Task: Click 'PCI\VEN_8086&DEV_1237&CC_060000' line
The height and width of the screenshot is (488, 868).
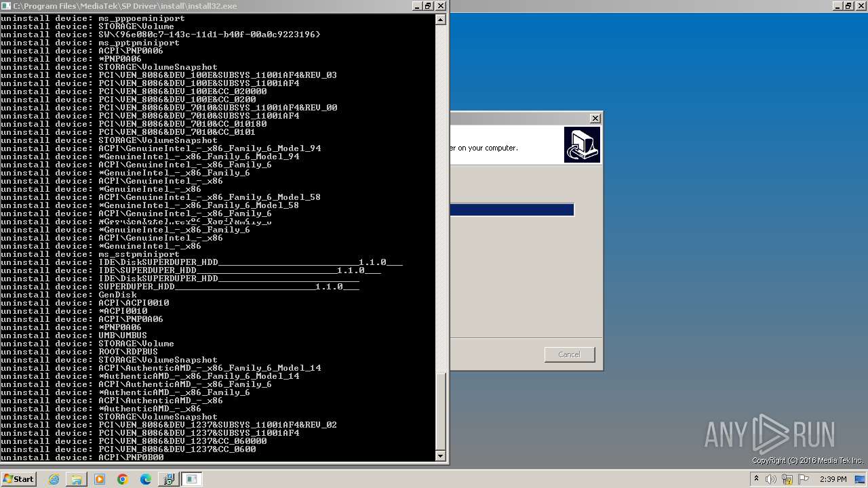Action: coord(134,441)
